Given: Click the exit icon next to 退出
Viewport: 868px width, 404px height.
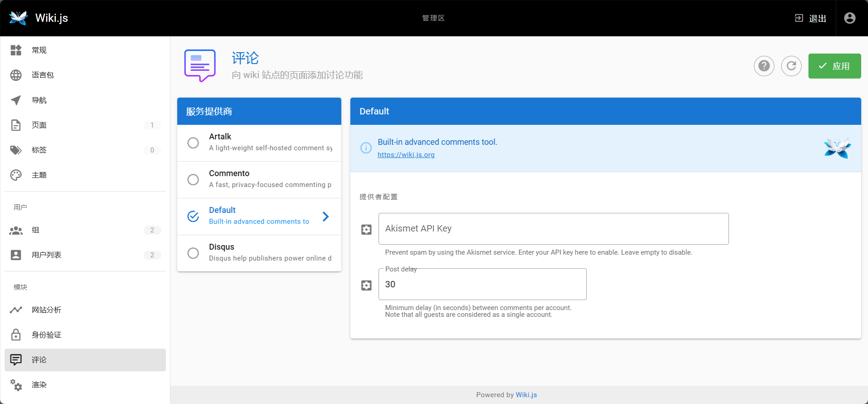Looking at the screenshot, I should (x=798, y=18).
